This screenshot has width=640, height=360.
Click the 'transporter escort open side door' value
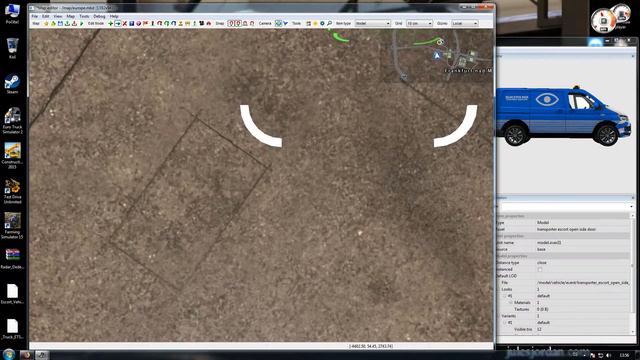tap(566, 229)
